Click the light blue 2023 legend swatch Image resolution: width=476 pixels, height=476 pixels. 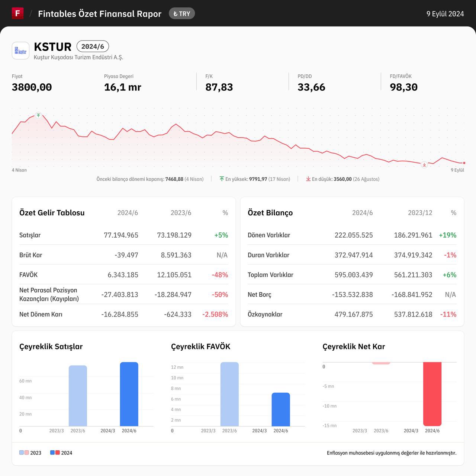(x=22, y=453)
